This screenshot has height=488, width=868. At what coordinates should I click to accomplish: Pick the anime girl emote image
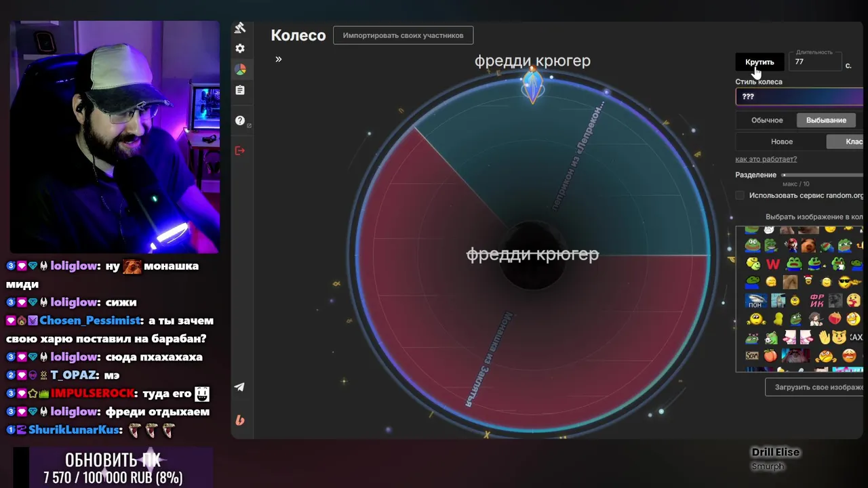[x=816, y=319]
